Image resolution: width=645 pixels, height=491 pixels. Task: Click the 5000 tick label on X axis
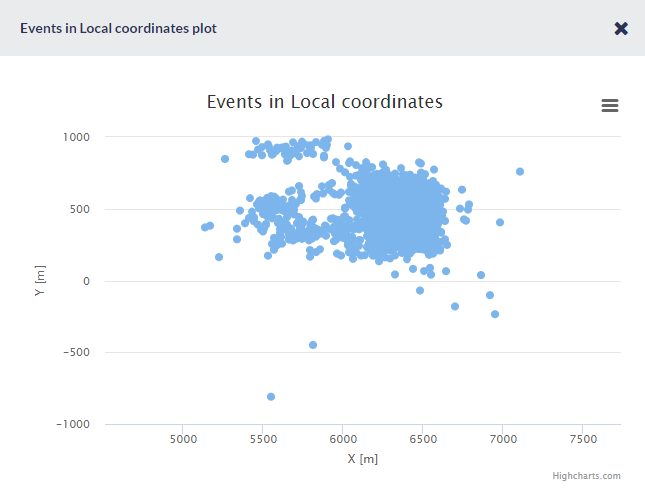183,439
